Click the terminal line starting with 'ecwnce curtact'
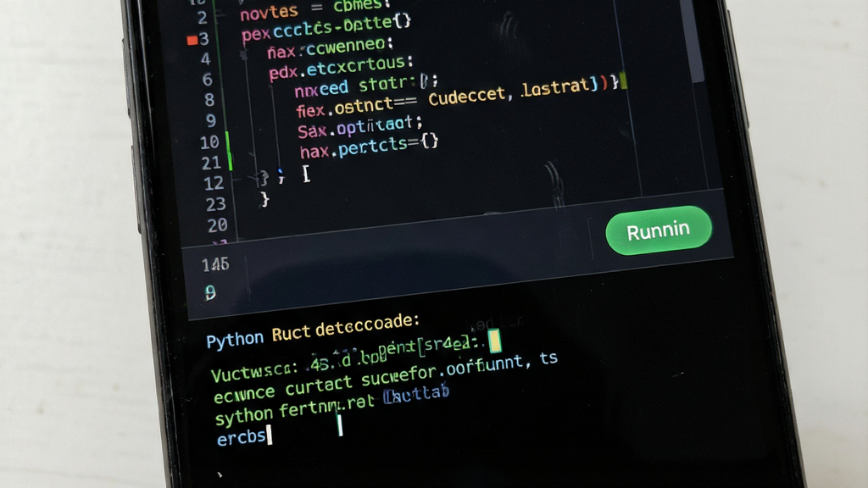Viewport: 868px width, 488px height. tap(386, 378)
